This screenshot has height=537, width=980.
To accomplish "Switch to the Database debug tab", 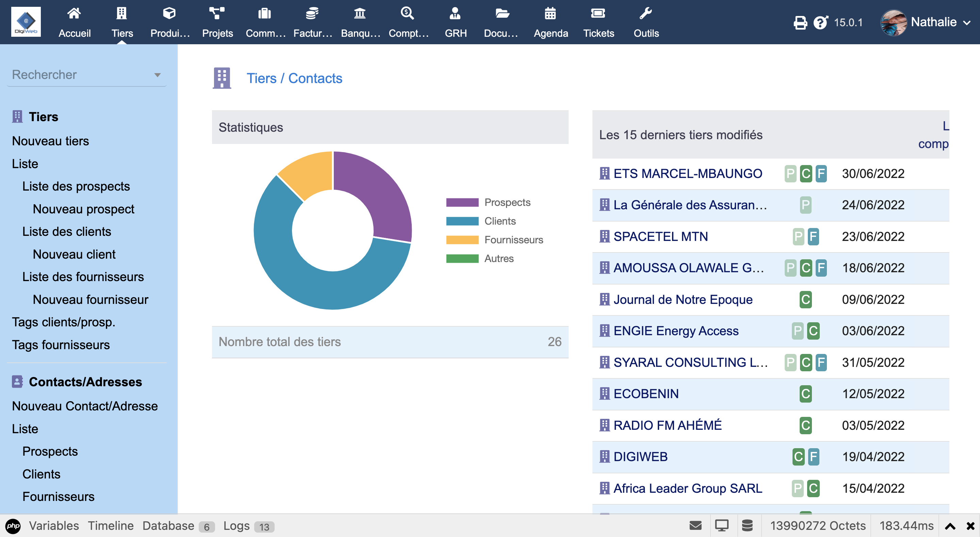I will 168,525.
